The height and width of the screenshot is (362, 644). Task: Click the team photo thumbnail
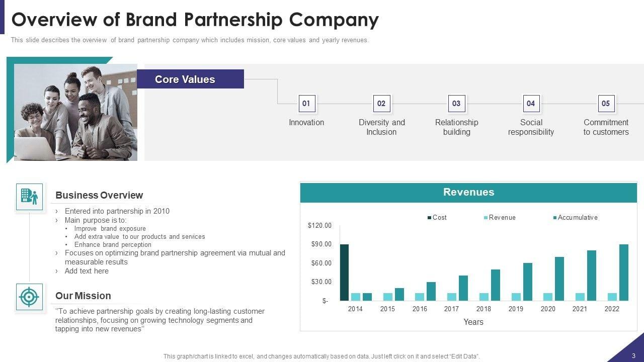75,113
